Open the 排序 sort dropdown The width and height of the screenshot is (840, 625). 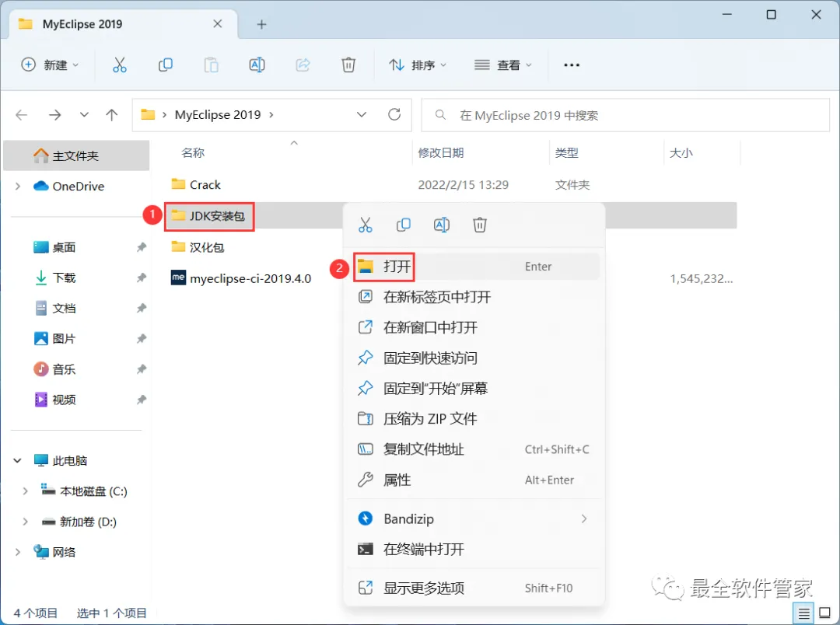418,65
